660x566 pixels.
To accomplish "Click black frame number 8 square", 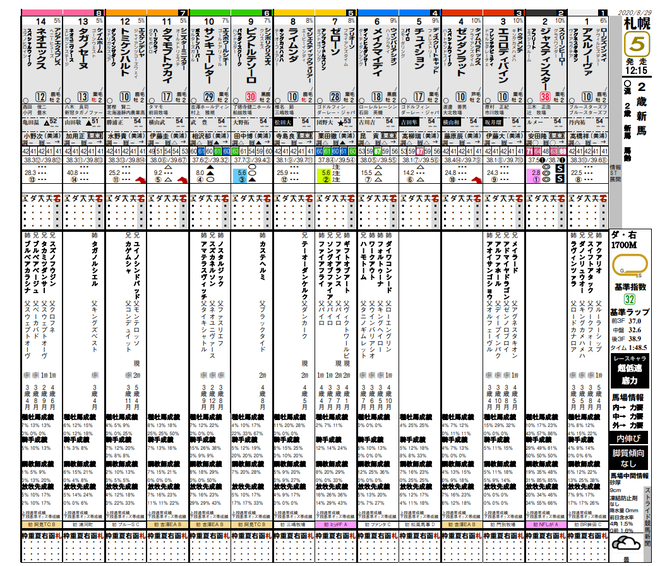I will coord(99,13).
